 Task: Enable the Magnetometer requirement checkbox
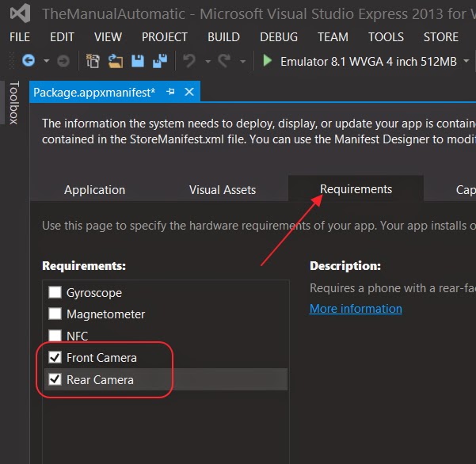pos(55,314)
